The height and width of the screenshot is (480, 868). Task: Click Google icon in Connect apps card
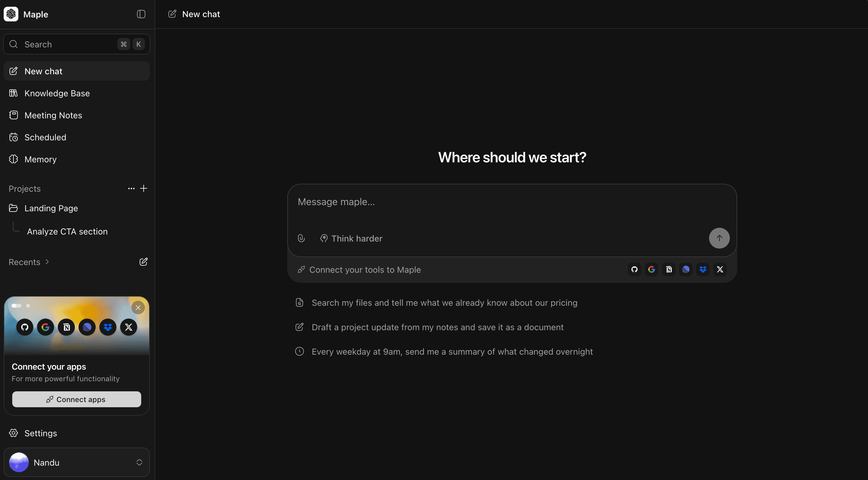coord(46,327)
